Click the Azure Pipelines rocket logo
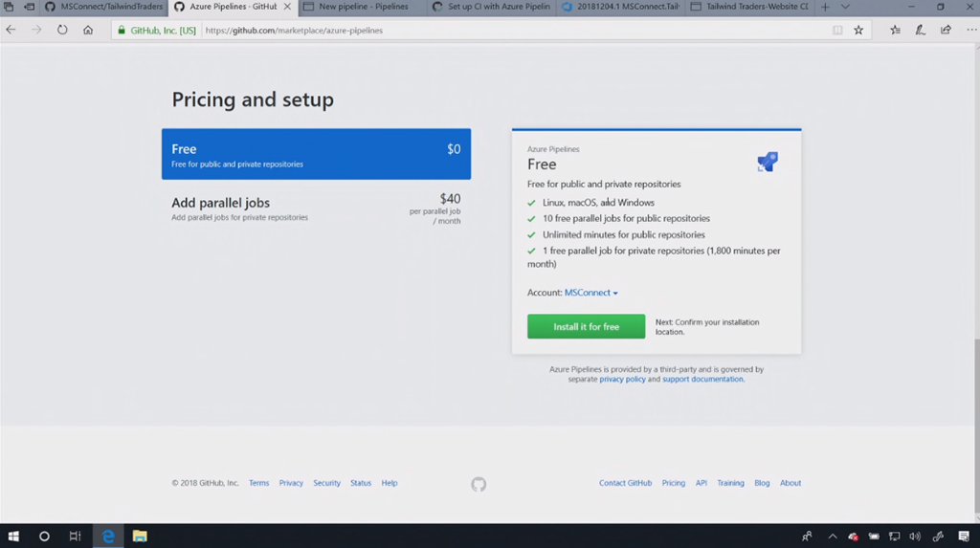 pos(768,162)
